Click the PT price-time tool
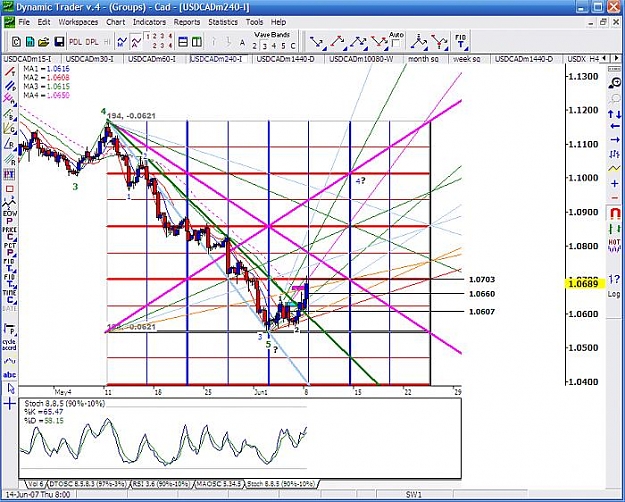The height and width of the screenshot is (502, 625). 9,174
